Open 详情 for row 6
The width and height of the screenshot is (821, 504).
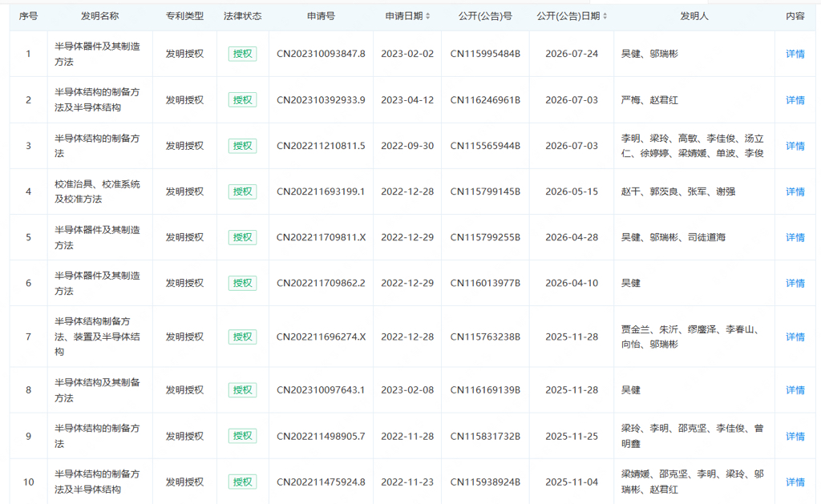click(x=795, y=283)
